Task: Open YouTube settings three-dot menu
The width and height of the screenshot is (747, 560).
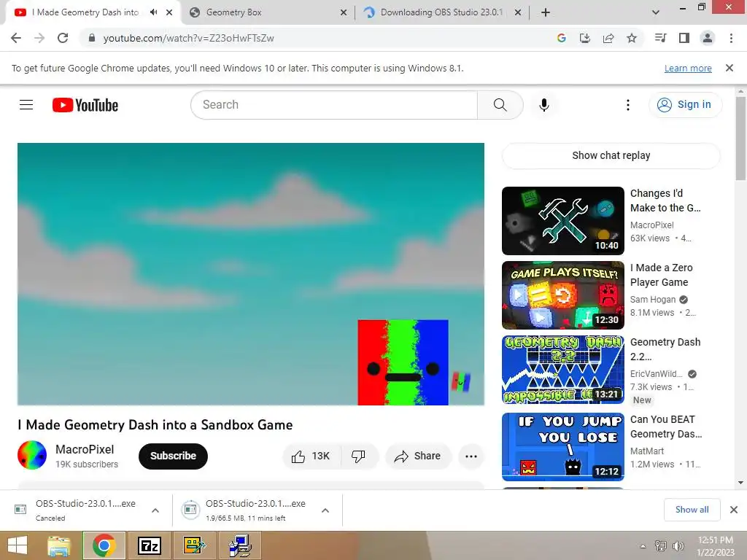Action: pyautogui.click(x=628, y=105)
